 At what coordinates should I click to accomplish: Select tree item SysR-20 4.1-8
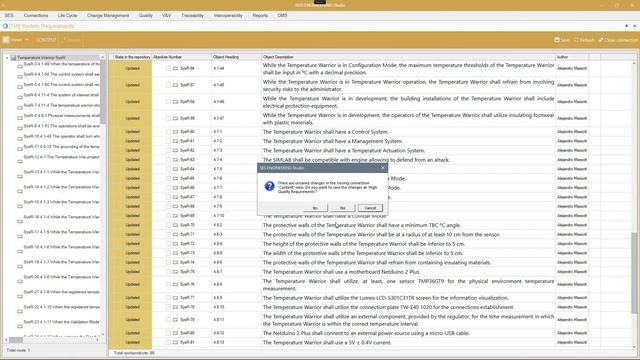coord(61,277)
